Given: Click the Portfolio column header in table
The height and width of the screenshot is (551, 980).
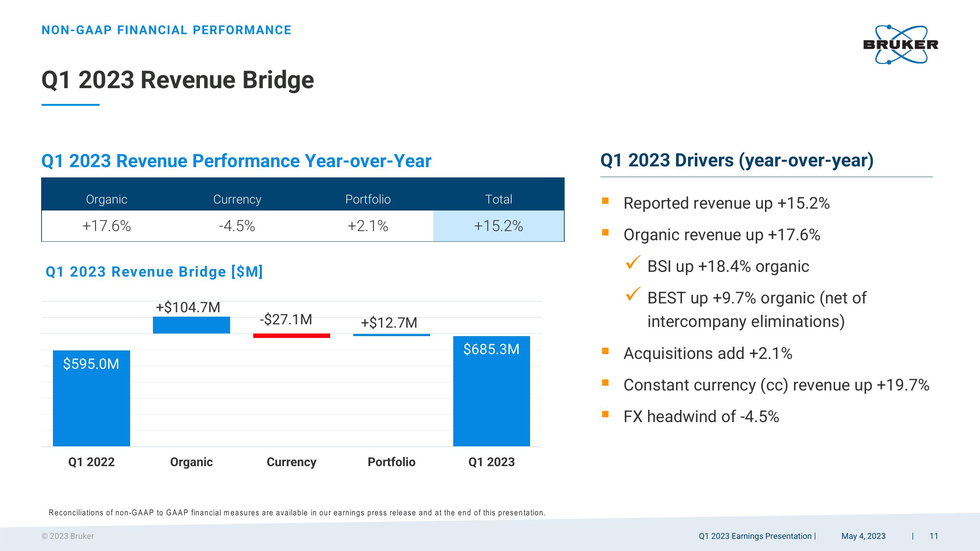Looking at the screenshot, I should [368, 199].
